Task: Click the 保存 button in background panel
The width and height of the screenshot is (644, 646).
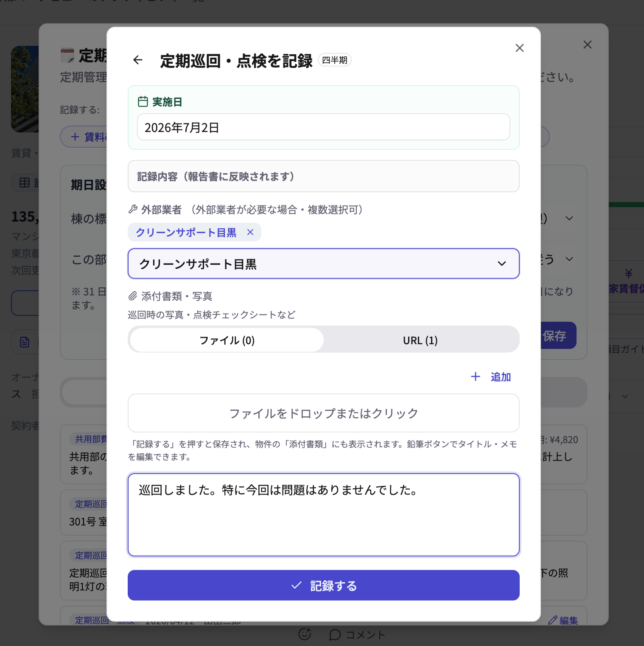Action: pos(558,336)
